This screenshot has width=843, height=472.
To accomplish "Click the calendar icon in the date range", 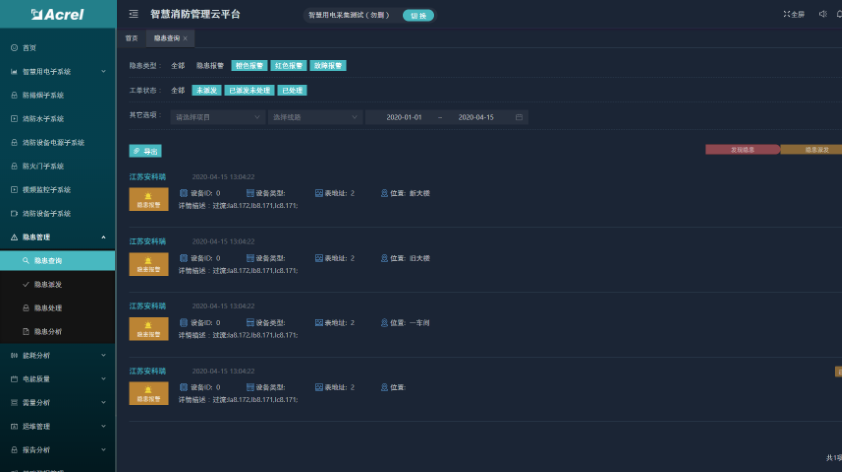I will coord(519,117).
